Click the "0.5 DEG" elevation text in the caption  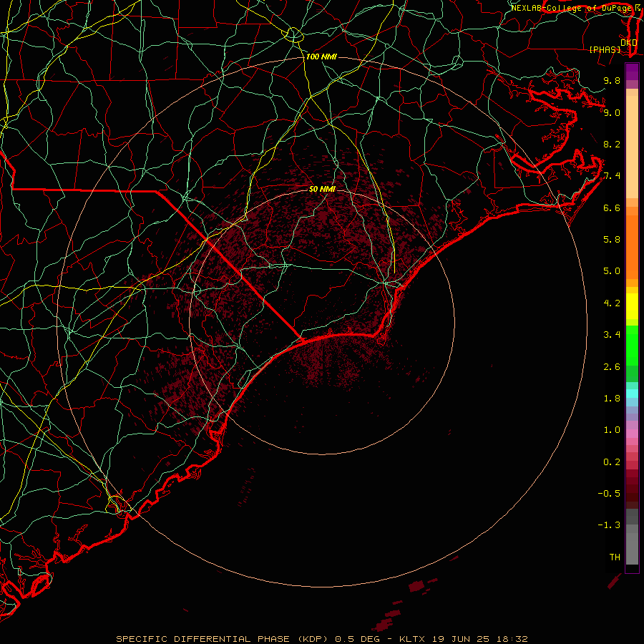(x=357, y=639)
